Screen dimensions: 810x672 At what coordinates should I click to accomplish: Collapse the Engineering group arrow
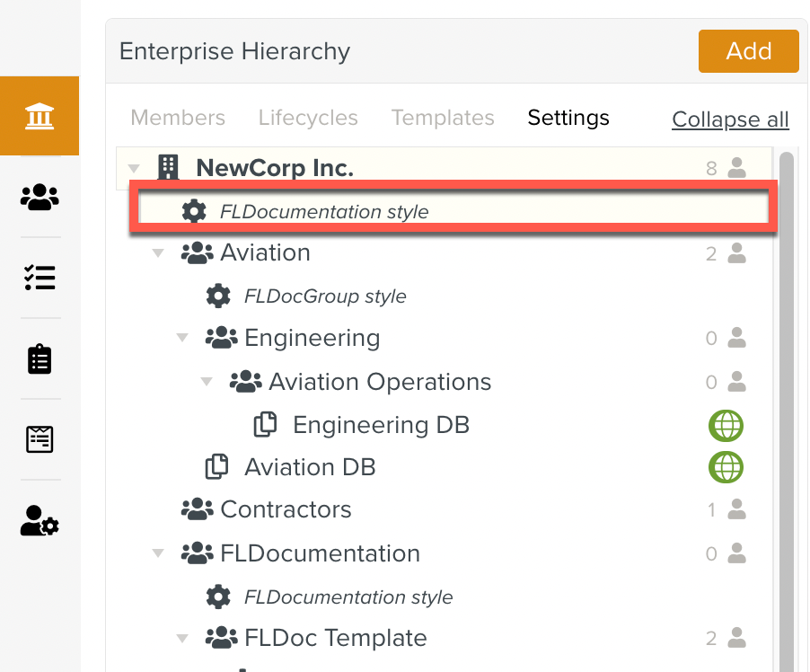tap(183, 339)
